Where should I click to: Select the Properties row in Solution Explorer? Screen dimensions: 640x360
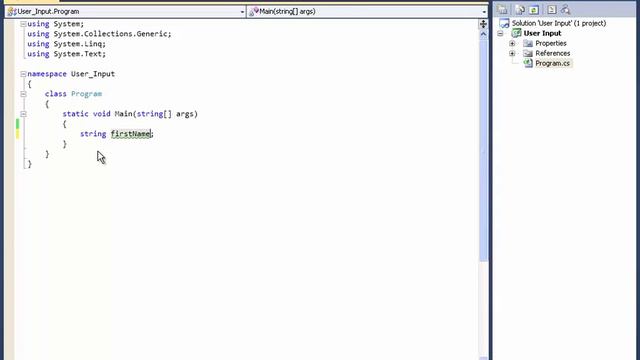tap(551, 43)
